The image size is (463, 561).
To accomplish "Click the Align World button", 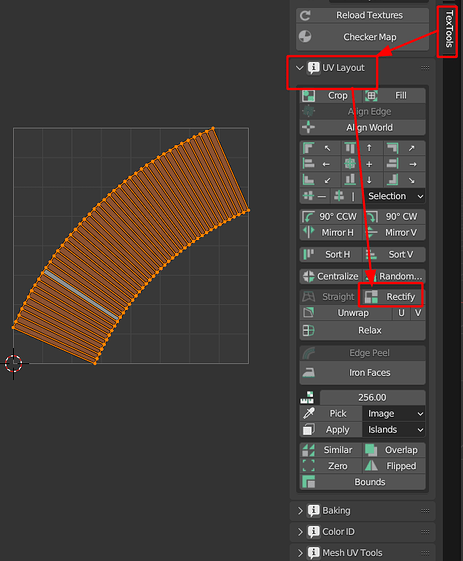I will [362, 127].
